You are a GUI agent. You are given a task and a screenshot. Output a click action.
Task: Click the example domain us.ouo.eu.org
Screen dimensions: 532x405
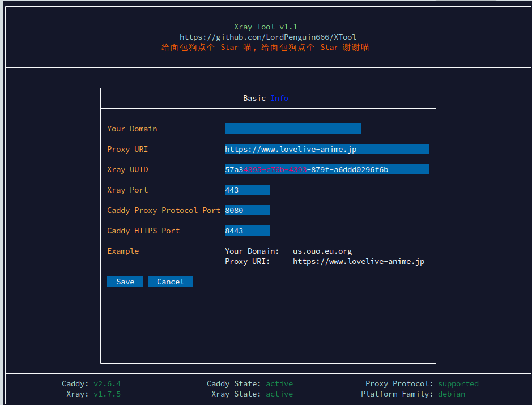322,251
